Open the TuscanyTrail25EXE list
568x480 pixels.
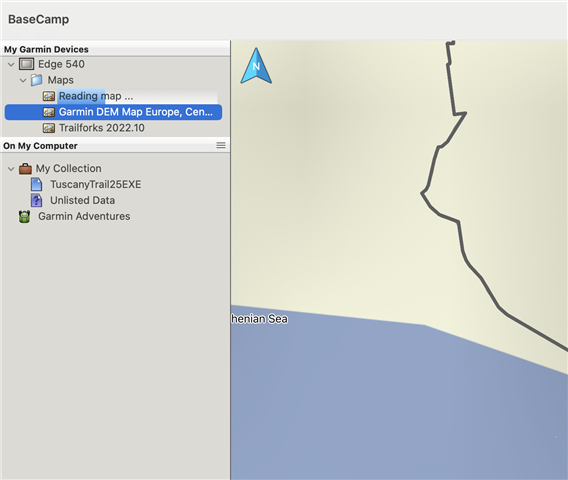coord(96,184)
